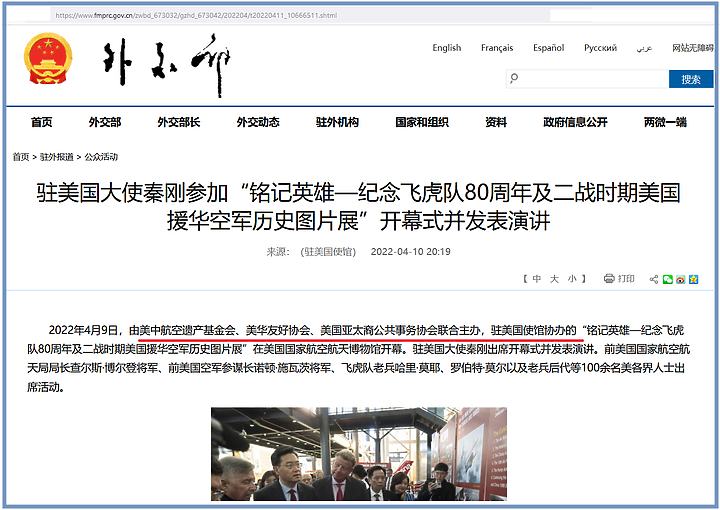Open the 外交部 navigation item

[x=105, y=122]
